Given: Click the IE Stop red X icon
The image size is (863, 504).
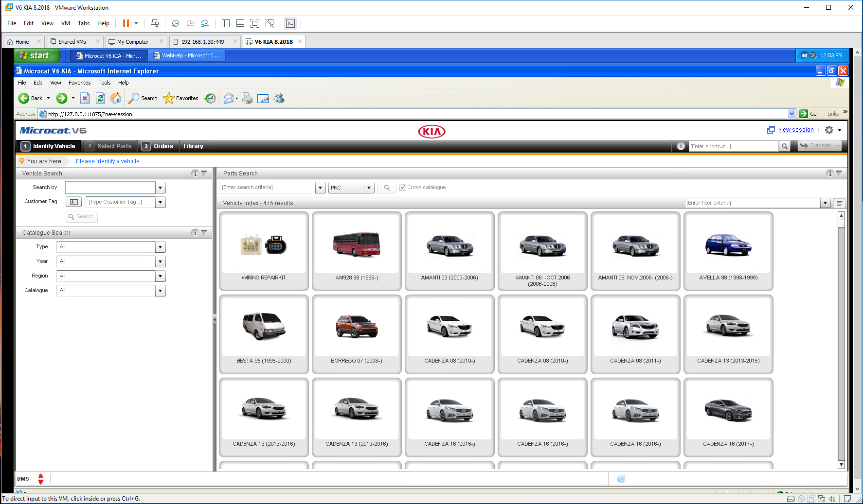Looking at the screenshot, I should coord(85,98).
